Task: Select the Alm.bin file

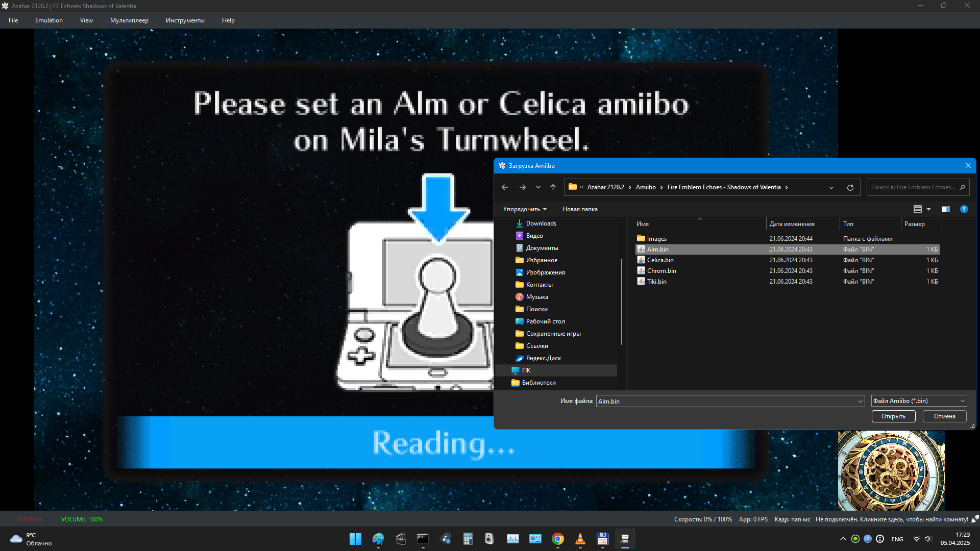Action: [x=787, y=249]
